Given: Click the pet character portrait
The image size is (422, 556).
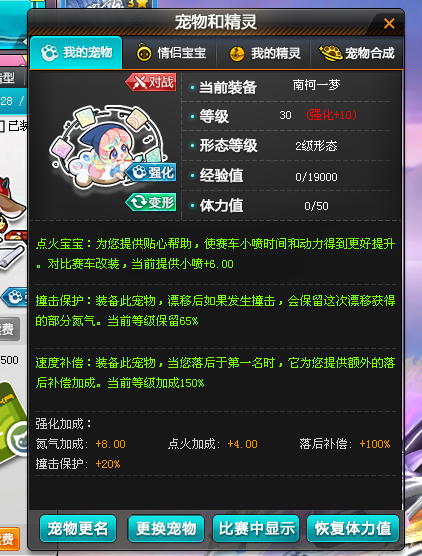Looking at the screenshot, I should [x=106, y=147].
